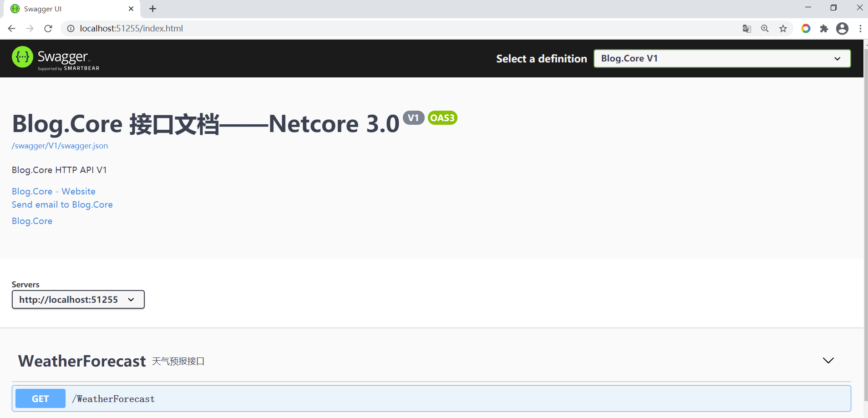Click the Swagger logo icon

22,57
